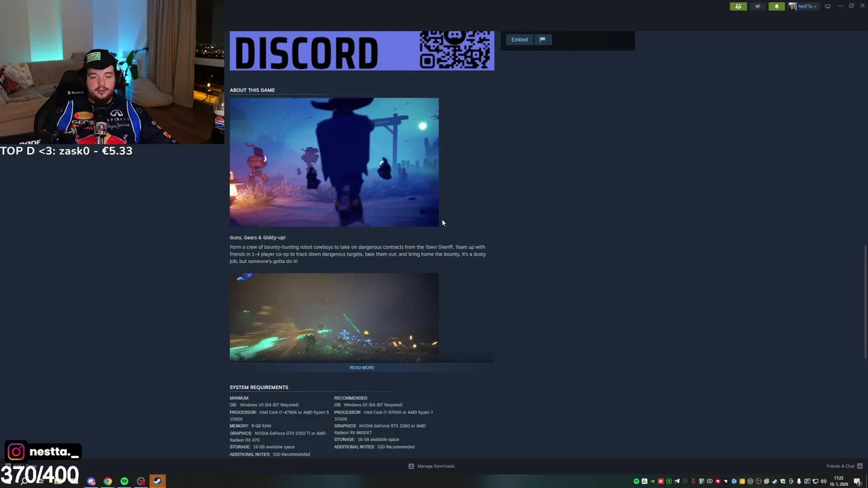Viewport: 868px width, 488px height.
Task: Open OBS Studio from the taskbar
Action: coord(141,481)
